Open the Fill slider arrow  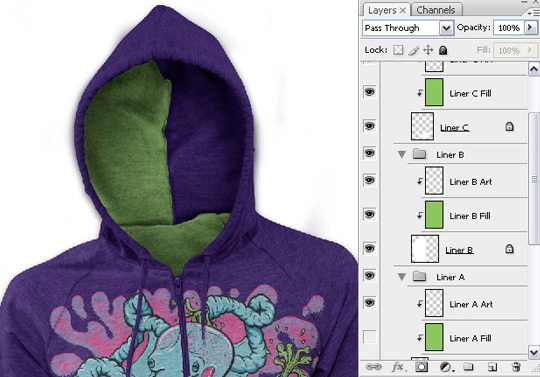tap(531, 50)
